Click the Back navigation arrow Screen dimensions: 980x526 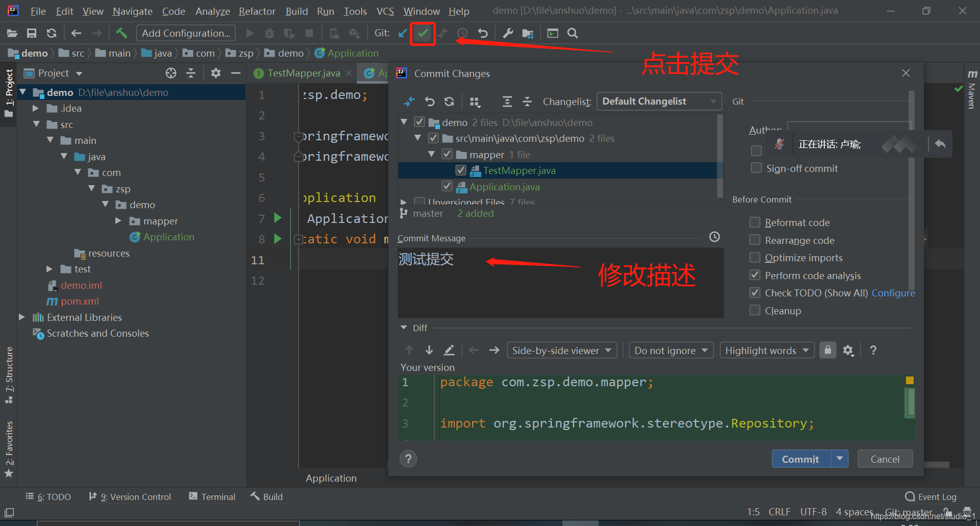[76, 33]
